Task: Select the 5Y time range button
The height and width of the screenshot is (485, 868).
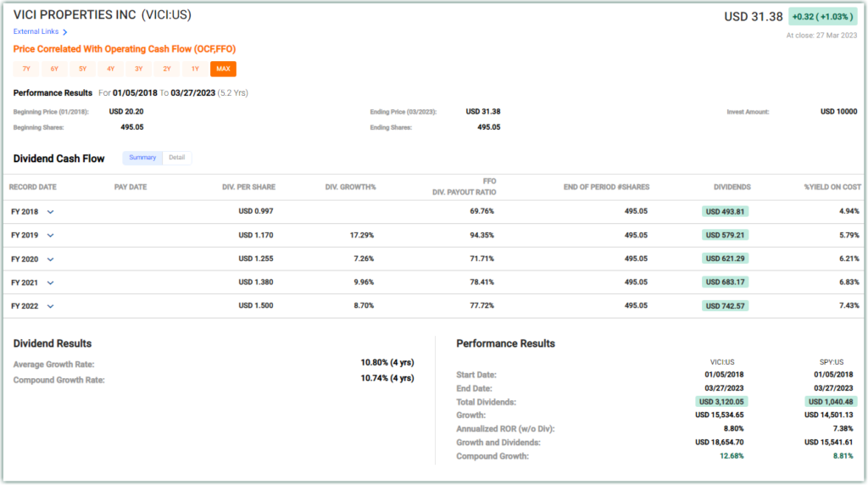Action: [x=82, y=69]
